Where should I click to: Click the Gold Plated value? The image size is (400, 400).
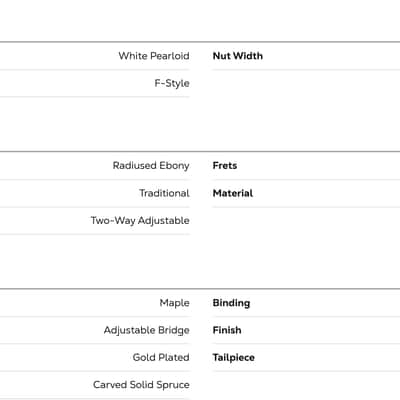161,357
